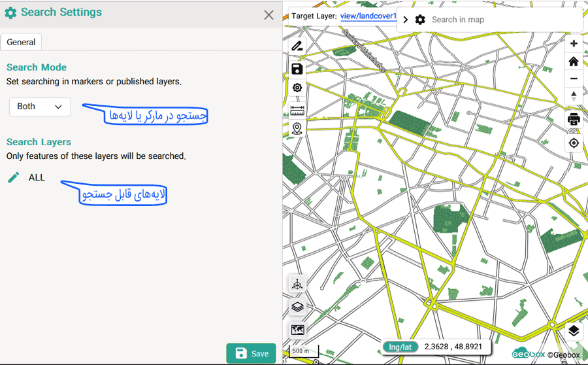Zoom out on the map
Viewport: 588px width, 365px height.
click(574, 78)
